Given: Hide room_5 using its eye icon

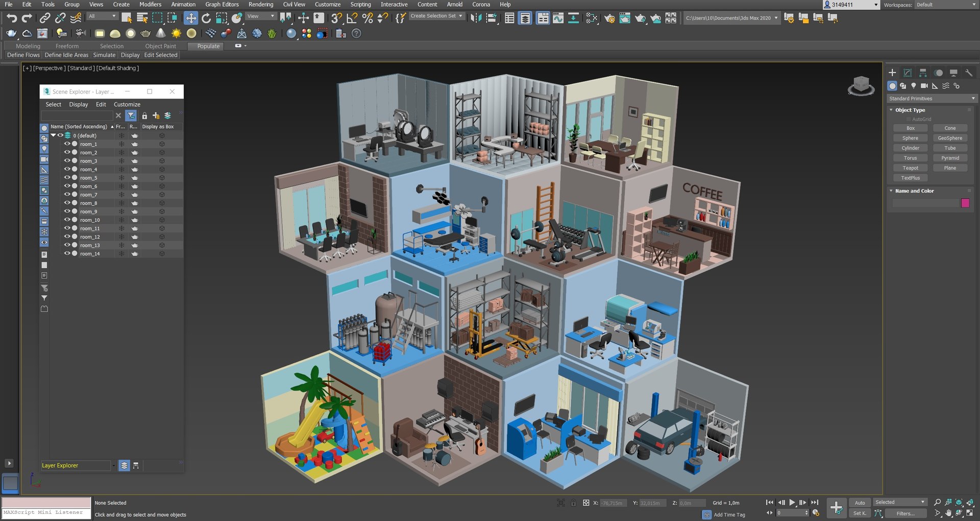Looking at the screenshot, I should (67, 178).
